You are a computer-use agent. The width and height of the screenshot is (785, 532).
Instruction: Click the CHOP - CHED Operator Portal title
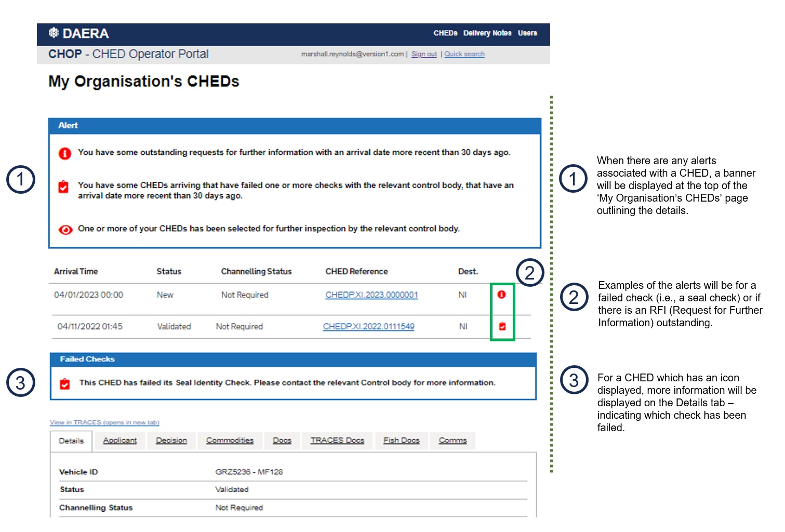(128, 54)
